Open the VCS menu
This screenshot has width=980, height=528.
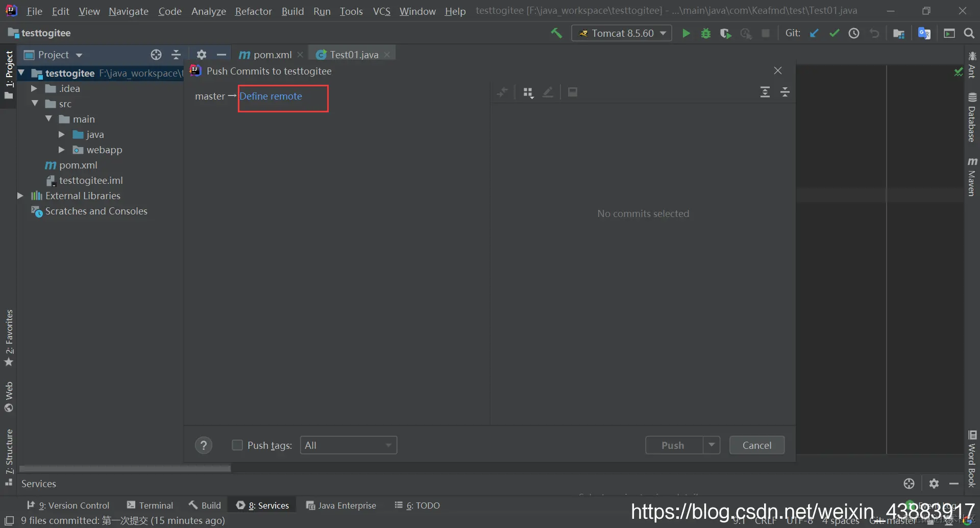point(381,11)
